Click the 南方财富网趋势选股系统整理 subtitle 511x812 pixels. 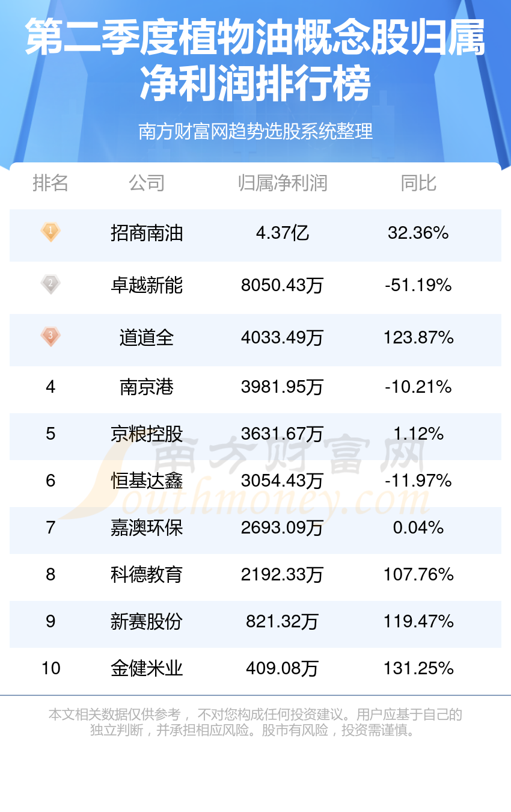[x=255, y=131]
